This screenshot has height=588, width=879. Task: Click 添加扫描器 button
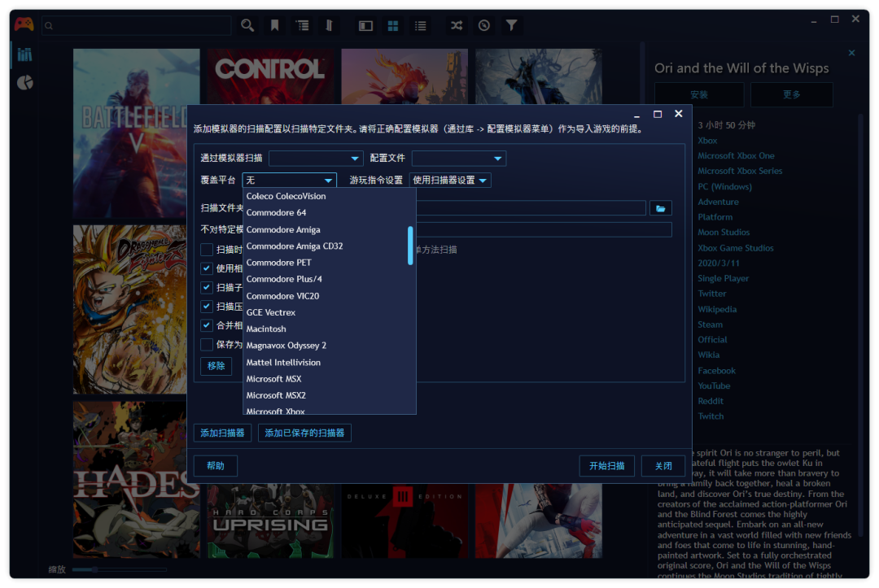pos(222,433)
